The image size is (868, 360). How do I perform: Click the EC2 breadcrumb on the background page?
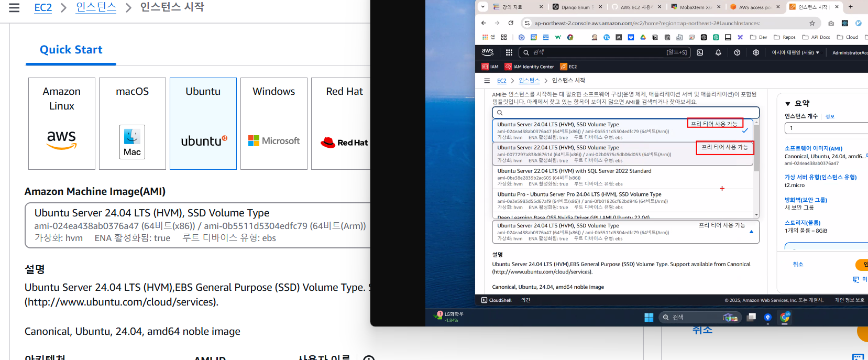coord(43,8)
